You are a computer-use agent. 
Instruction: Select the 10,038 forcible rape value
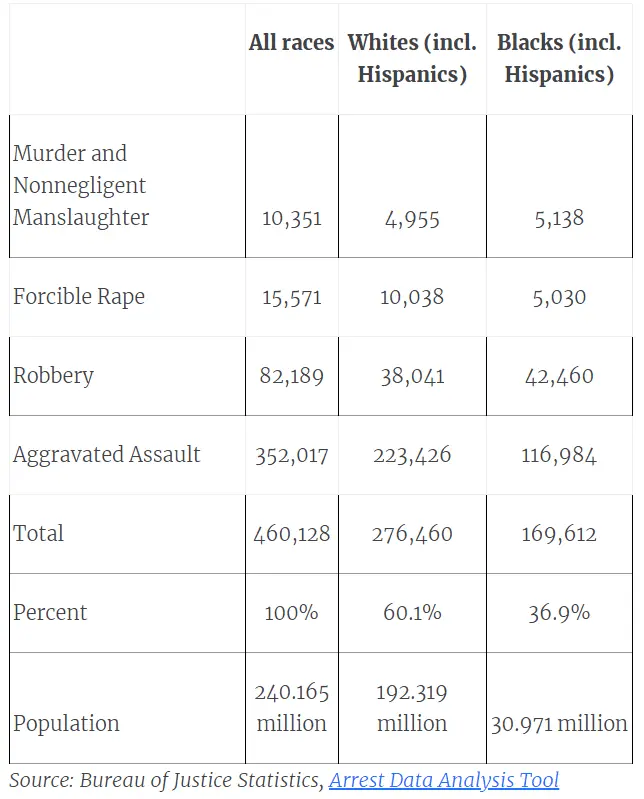point(412,297)
